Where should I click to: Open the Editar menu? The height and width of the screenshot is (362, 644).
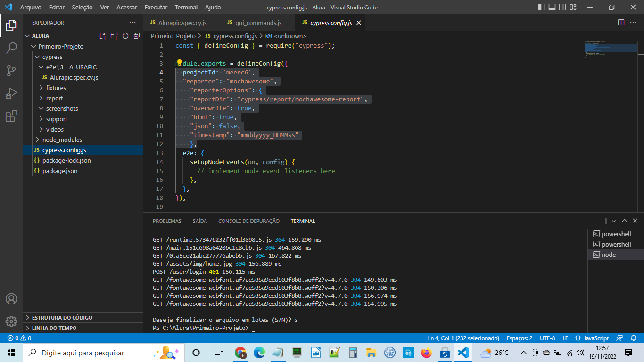click(x=57, y=8)
